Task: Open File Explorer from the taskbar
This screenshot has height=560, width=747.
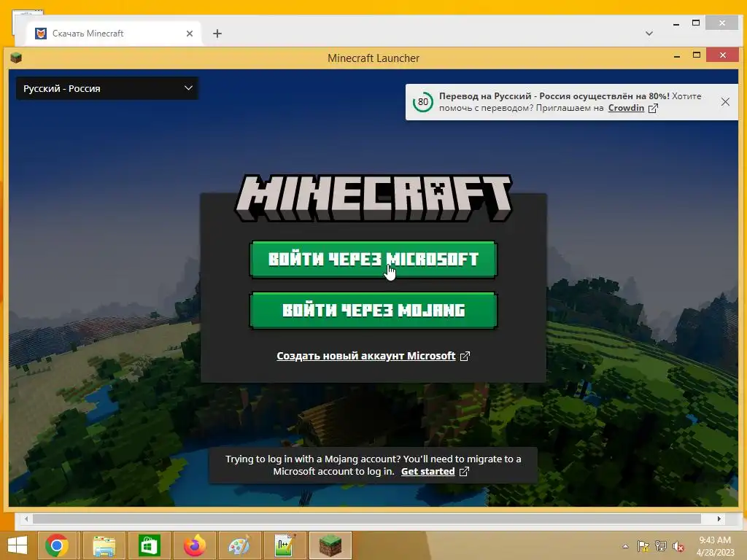Action: pos(104,545)
